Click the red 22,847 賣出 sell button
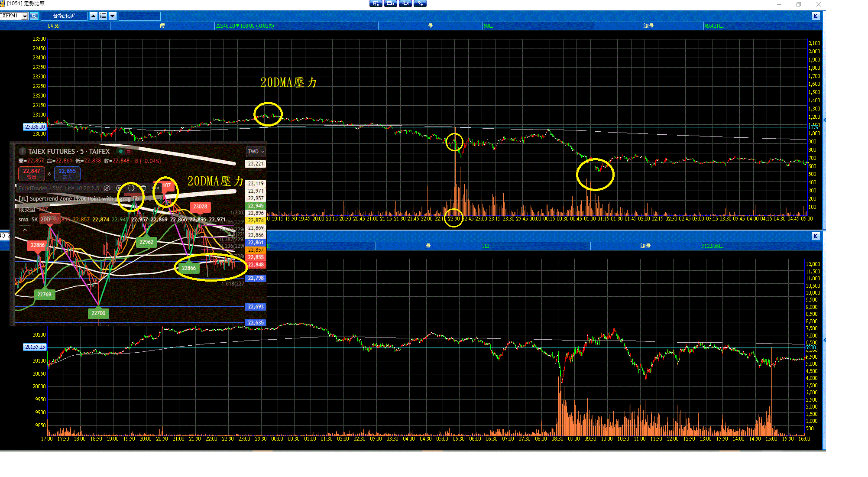The width and height of the screenshot is (868, 477). click(x=32, y=174)
